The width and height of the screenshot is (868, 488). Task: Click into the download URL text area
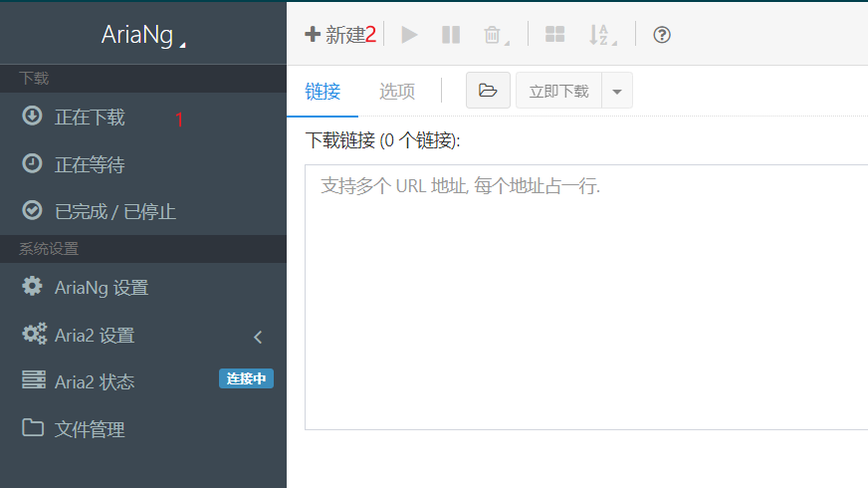[586, 297]
